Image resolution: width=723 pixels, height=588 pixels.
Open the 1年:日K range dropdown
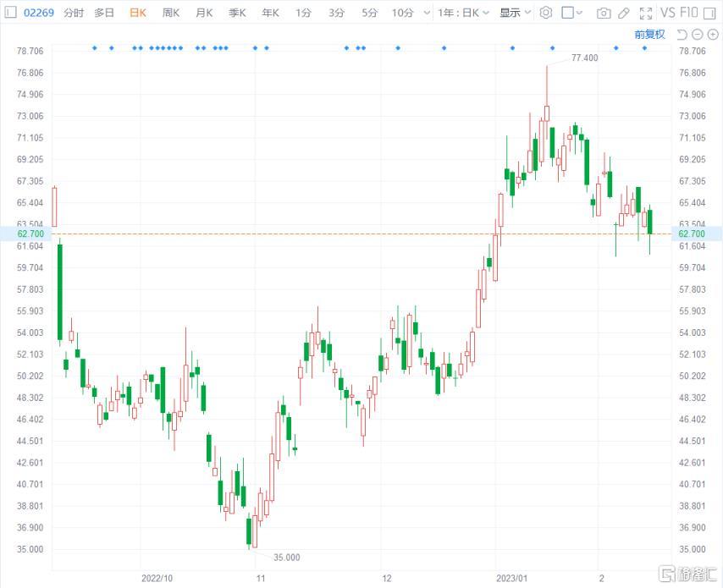[463, 13]
